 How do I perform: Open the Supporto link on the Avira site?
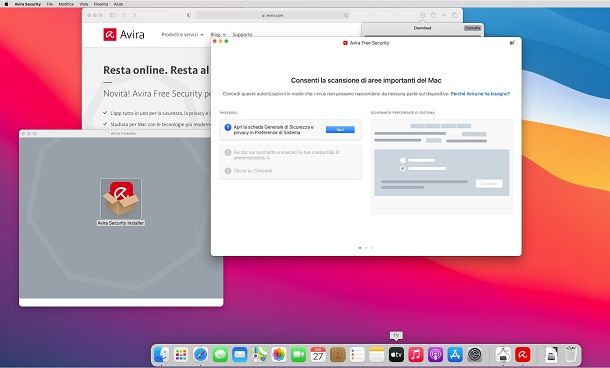[x=242, y=35]
